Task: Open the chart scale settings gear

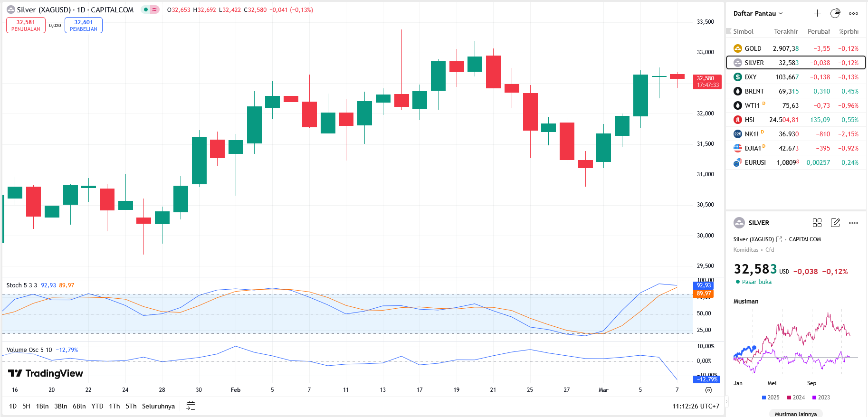Action: (708, 390)
